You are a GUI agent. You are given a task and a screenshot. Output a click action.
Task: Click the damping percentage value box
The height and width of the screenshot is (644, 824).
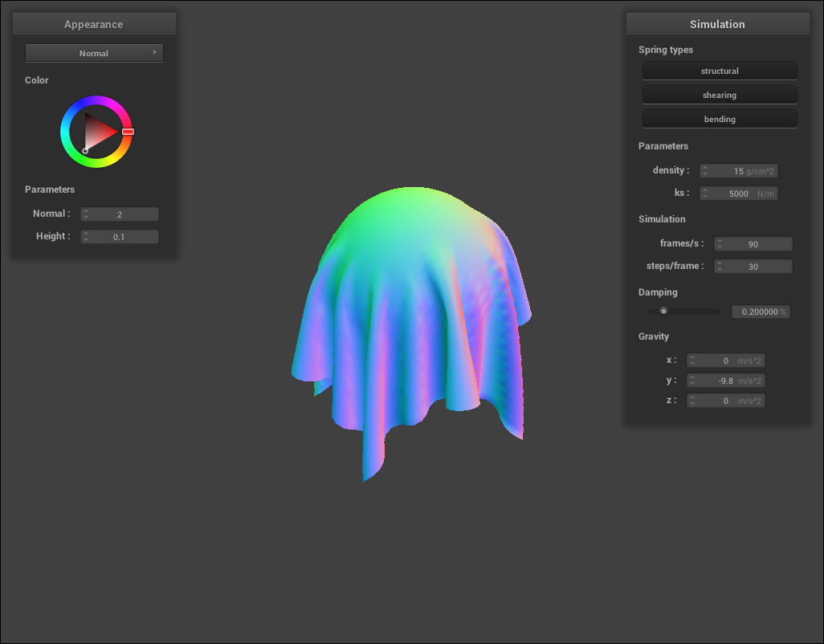click(x=760, y=312)
